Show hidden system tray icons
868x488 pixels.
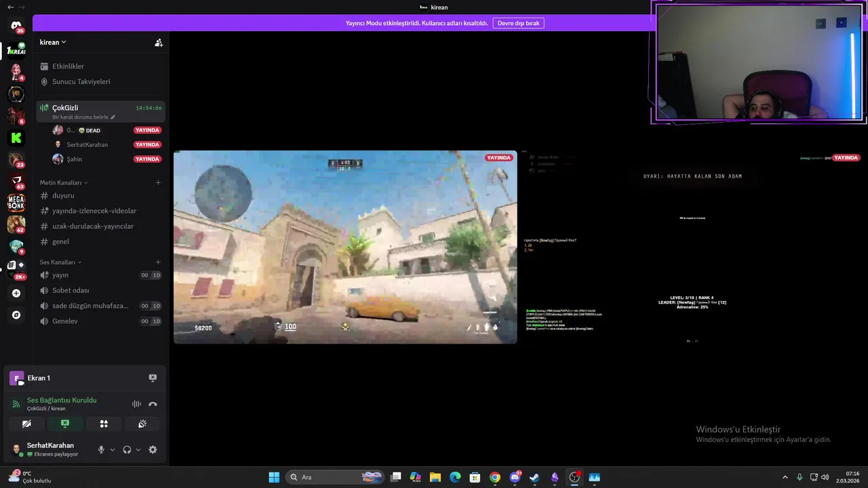tap(785, 477)
